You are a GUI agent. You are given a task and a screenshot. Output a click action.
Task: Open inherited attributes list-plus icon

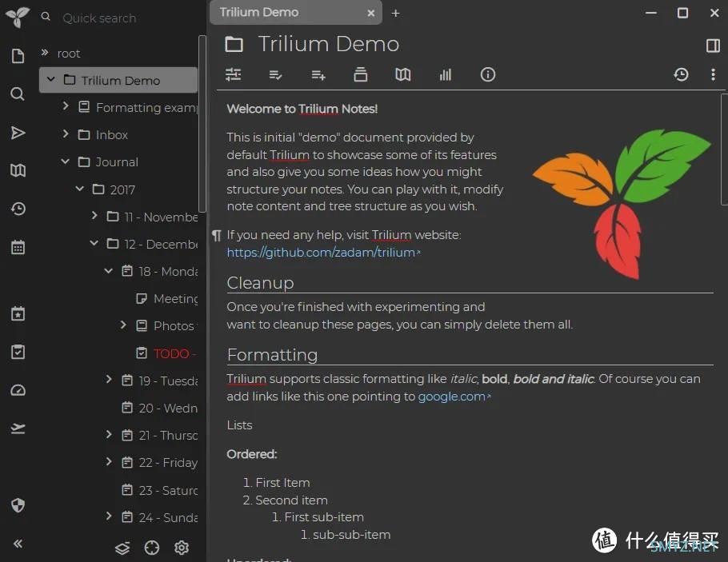click(x=318, y=74)
